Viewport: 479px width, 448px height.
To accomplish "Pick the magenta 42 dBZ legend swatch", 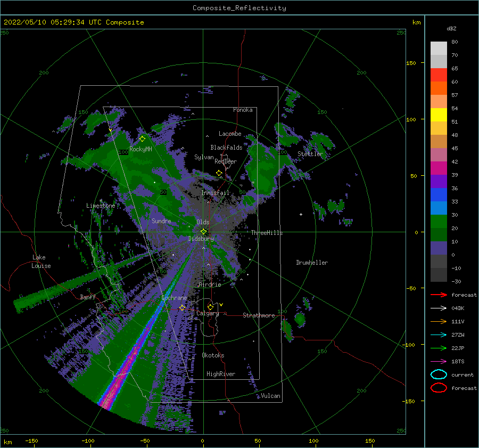I will pyautogui.click(x=439, y=168).
